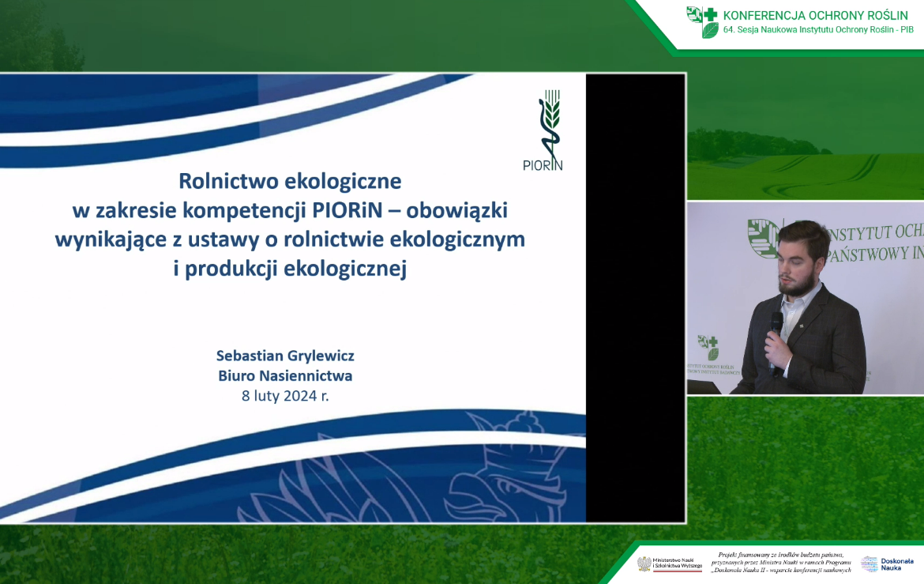Image resolution: width=924 pixels, height=584 pixels.
Task: Click 'wynikające z ustawy o rolnictwie ekologicznym' line
Action: tap(290, 239)
